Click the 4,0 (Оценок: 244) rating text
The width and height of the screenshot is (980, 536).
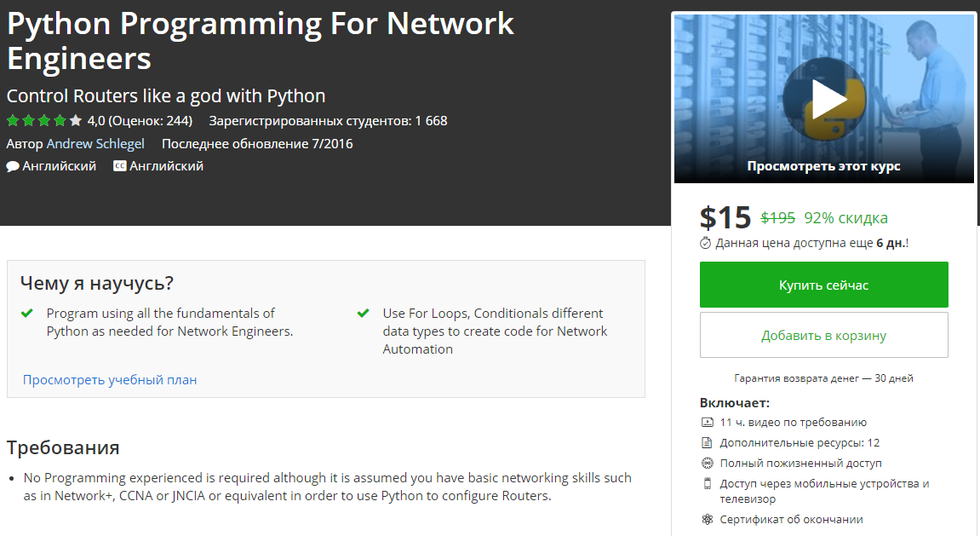(x=140, y=121)
